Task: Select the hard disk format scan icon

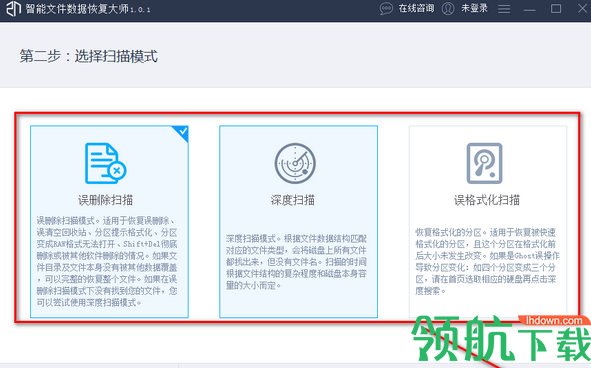Action: [x=484, y=163]
